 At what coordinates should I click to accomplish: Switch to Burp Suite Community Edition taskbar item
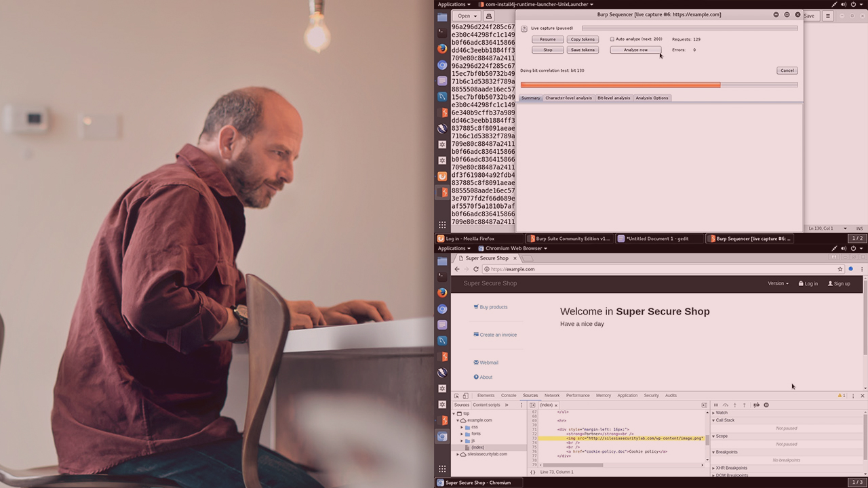569,239
